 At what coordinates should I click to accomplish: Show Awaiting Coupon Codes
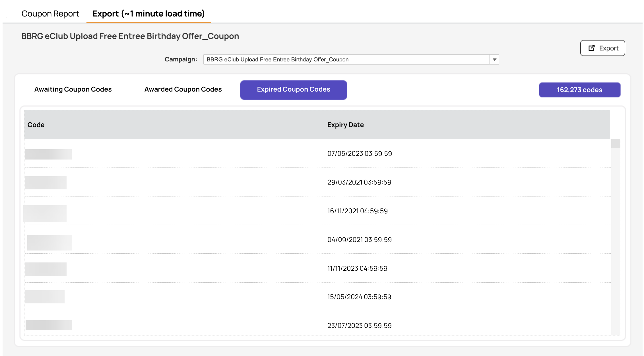click(73, 90)
